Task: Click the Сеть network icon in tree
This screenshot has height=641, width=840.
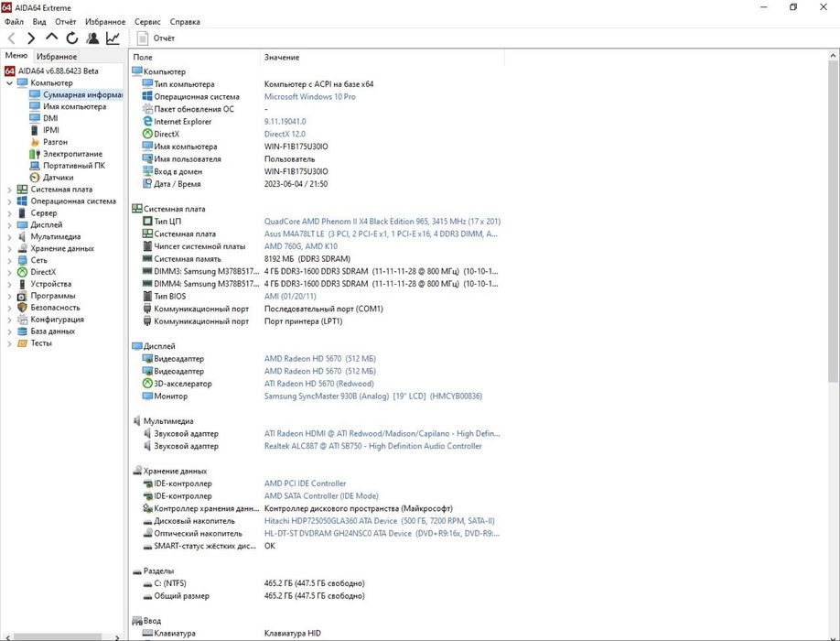Action: 22,260
